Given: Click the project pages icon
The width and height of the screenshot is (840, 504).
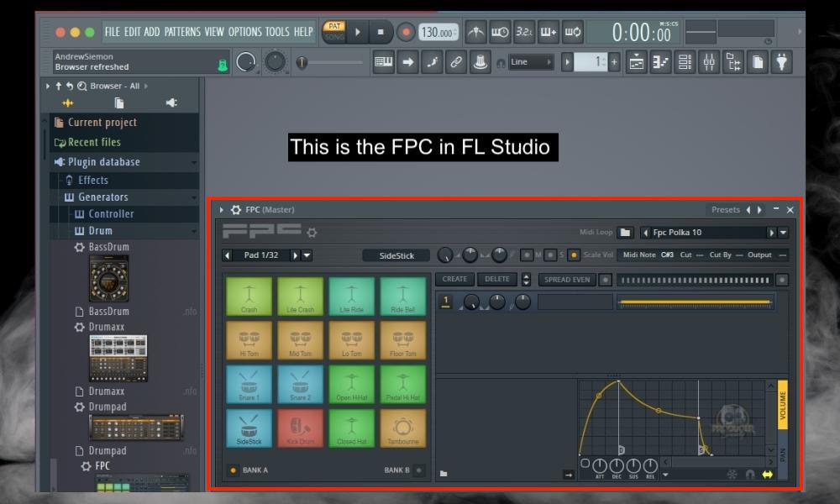Looking at the screenshot, I should click(758, 62).
